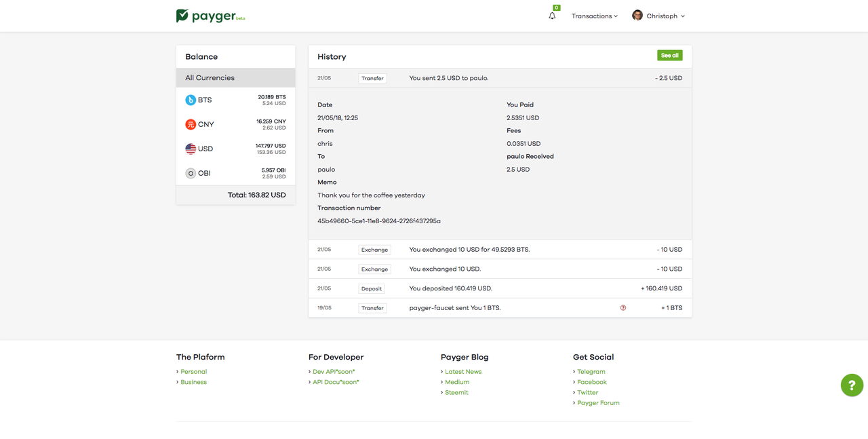Select the CNY balance row
Image resolution: width=868 pixels, height=439 pixels.
pos(235,124)
